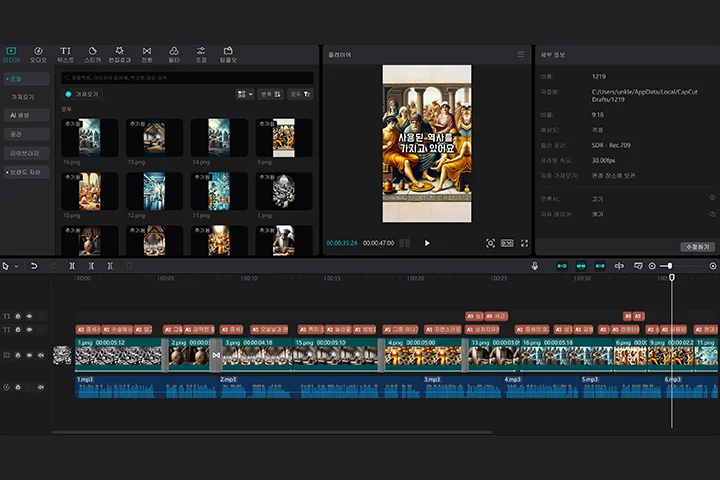Viewport: 720px width, 480px height.
Task: Open the grid view layout dropdown
Action: tap(245, 94)
